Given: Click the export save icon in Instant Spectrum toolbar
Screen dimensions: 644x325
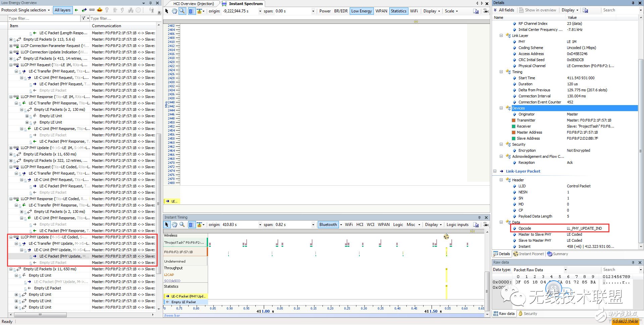Looking at the screenshot, I should coord(476,11).
